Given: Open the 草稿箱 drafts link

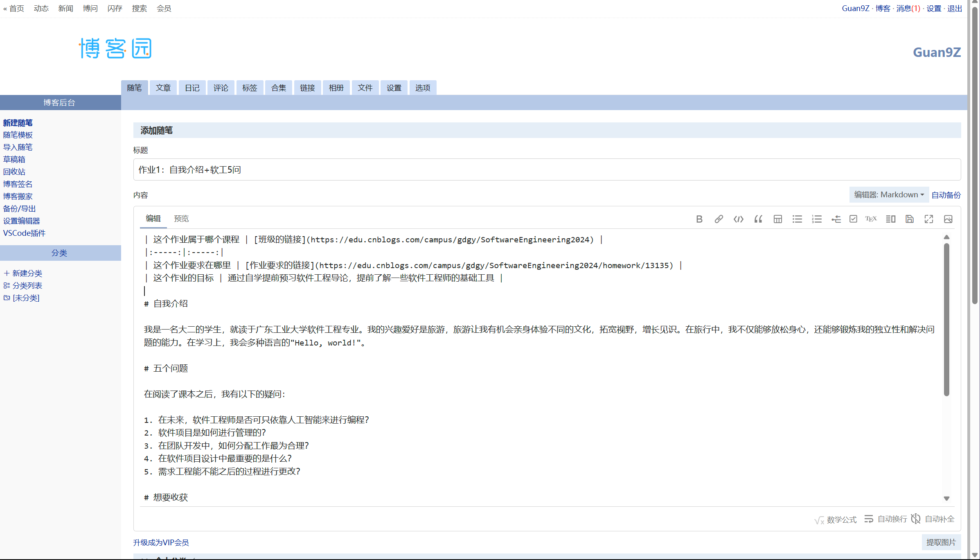Looking at the screenshot, I should [x=14, y=159].
